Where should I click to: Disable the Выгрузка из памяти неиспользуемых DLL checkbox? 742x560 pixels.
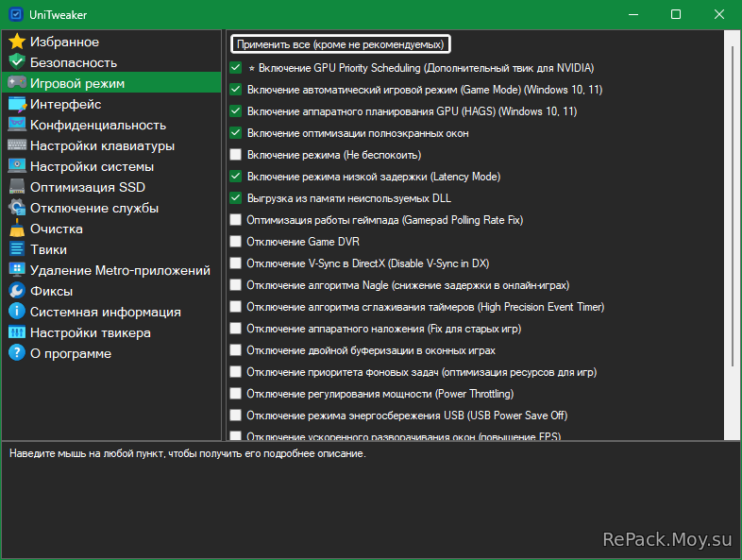[x=236, y=198]
